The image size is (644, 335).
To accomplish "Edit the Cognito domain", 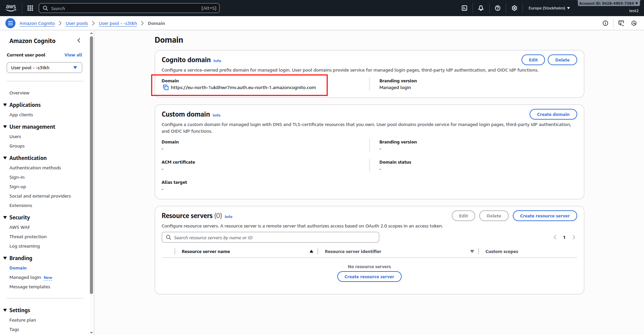I will [533, 60].
